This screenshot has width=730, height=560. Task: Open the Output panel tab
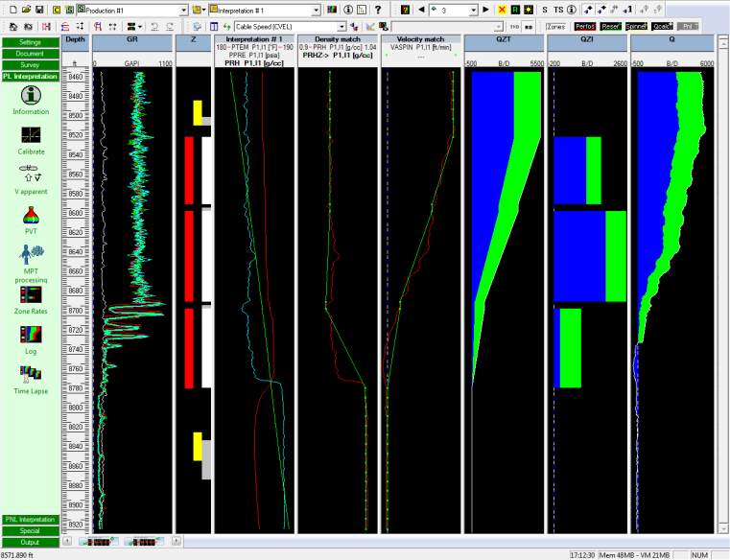pyautogui.click(x=31, y=543)
